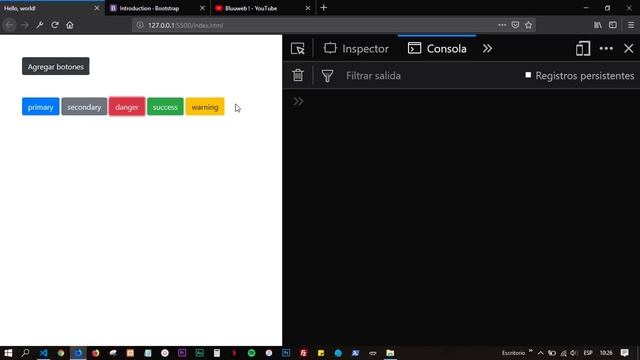This screenshot has height=360, width=640.
Task: Go back one page
Action: [9, 25]
